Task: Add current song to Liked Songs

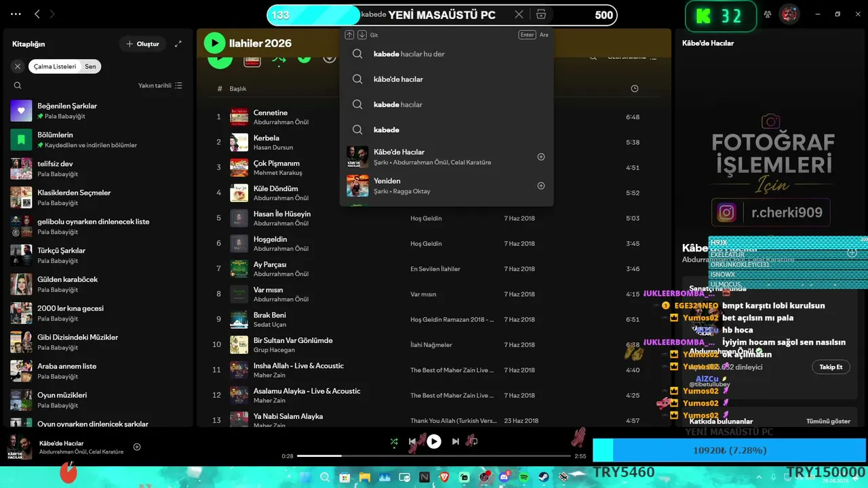Action: [137, 447]
